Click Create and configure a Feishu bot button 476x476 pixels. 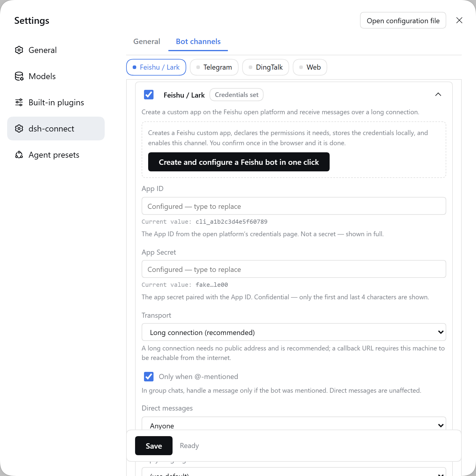click(x=239, y=162)
